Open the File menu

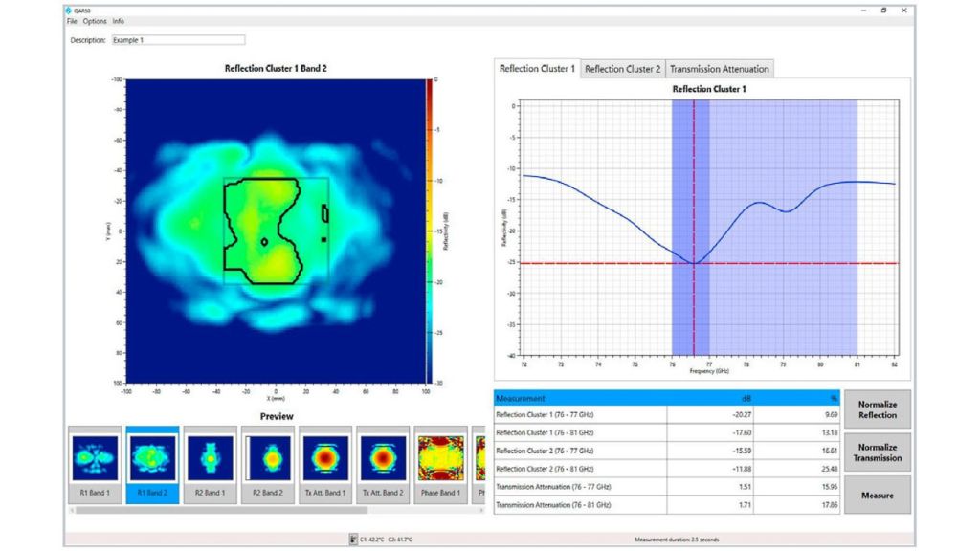(x=72, y=21)
